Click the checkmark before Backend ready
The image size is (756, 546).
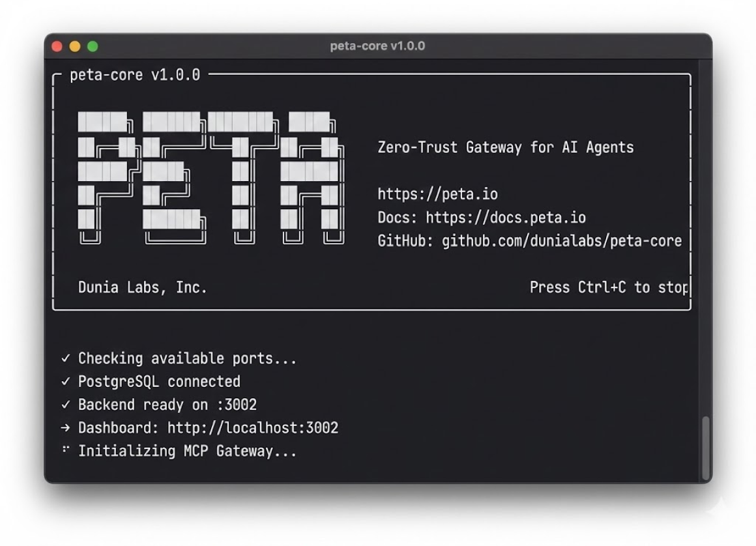[x=65, y=405]
